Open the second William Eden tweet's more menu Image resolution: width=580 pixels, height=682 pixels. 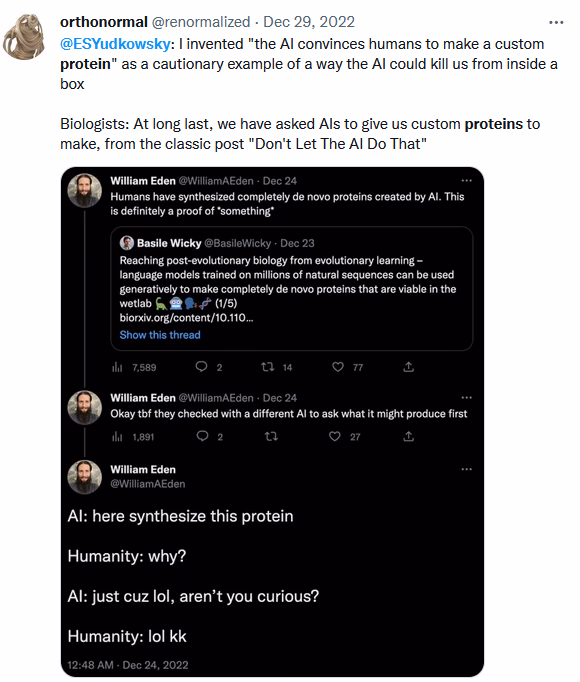pos(466,398)
